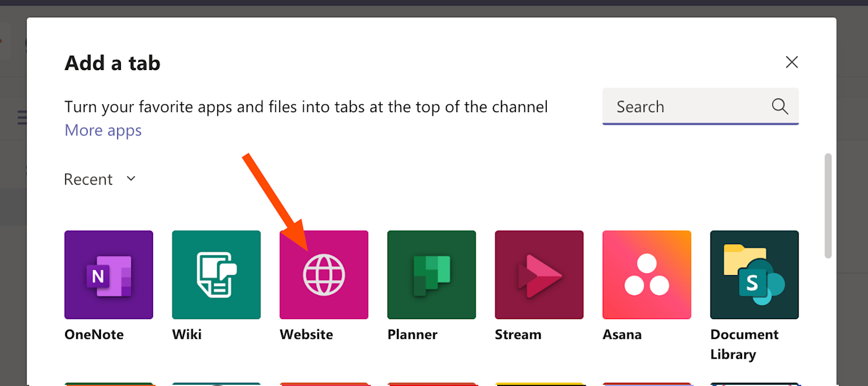868x386 pixels.
Task: Click the Wiki label text
Action: pos(187,335)
